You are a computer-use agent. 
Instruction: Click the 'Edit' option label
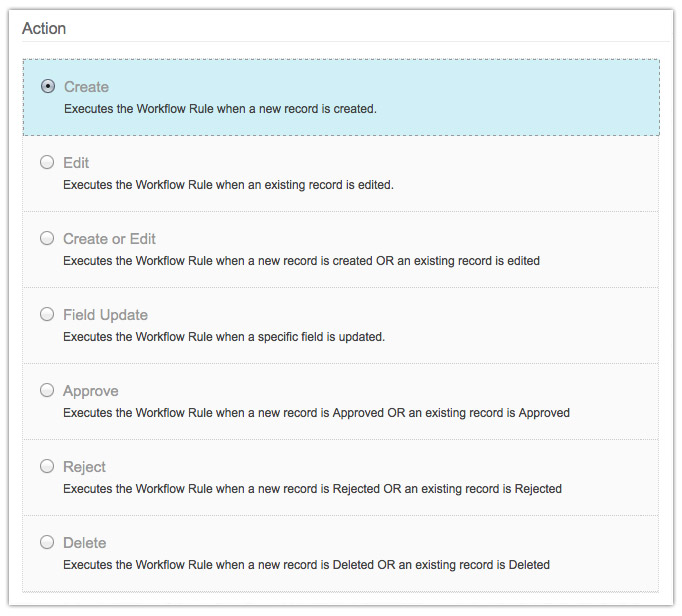click(76, 163)
